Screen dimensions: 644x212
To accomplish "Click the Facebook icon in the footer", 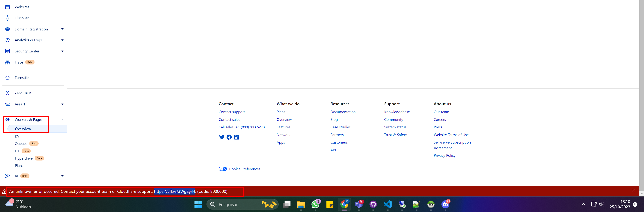I will pyautogui.click(x=229, y=137).
